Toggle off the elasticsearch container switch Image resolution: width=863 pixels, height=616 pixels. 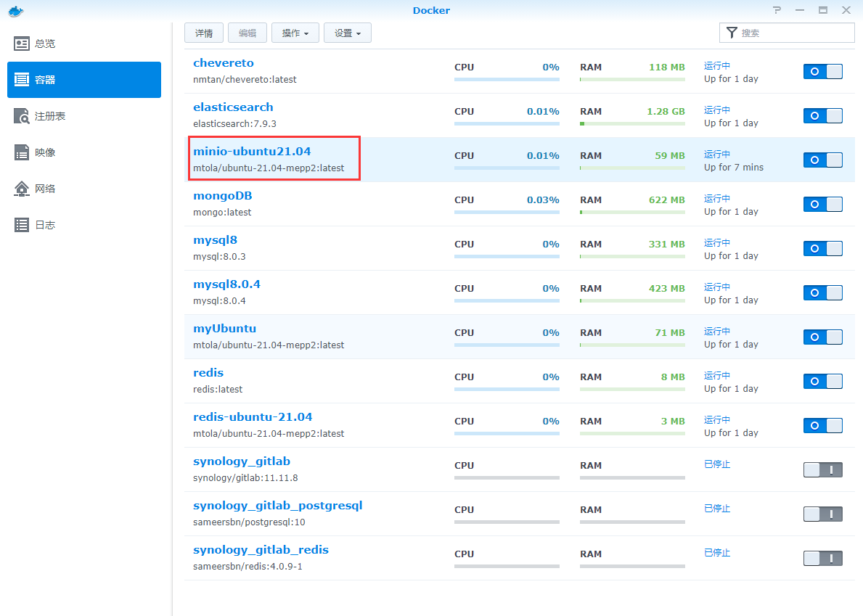click(x=823, y=115)
